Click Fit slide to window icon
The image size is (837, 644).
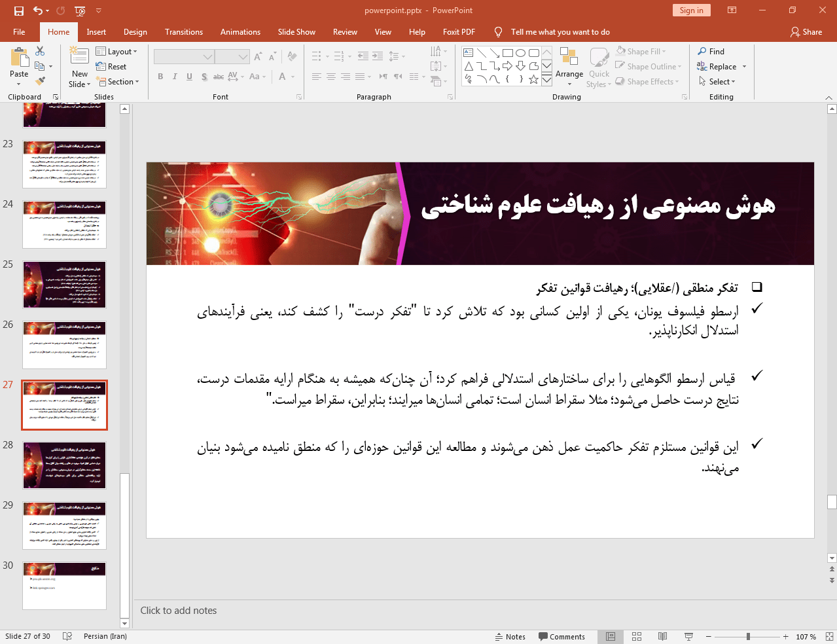click(x=829, y=637)
